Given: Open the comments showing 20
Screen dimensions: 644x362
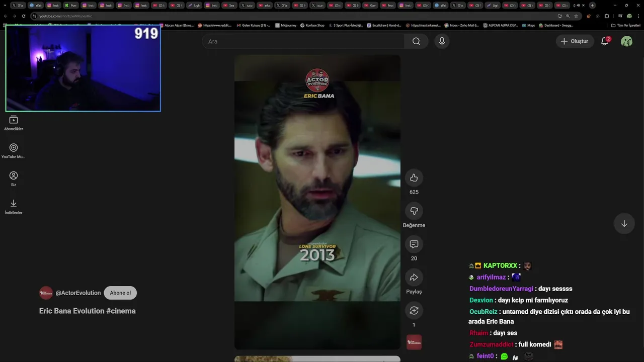Looking at the screenshot, I should tap(414, 244).
